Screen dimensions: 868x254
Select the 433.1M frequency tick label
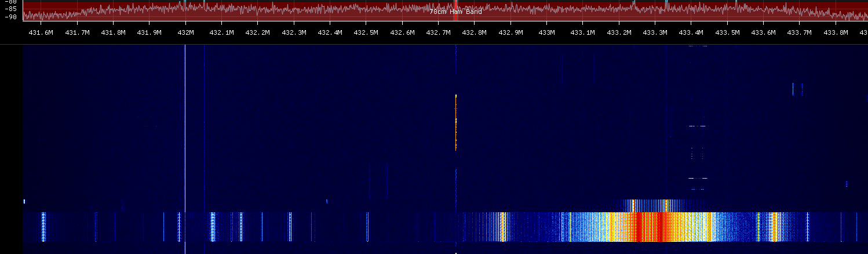point(582,32)
